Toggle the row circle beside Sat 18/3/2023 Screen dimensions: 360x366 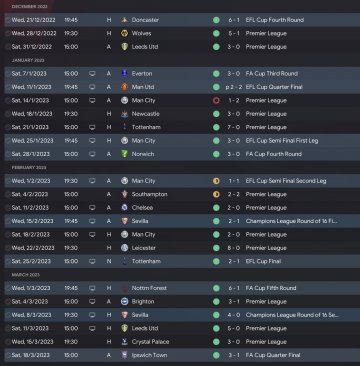(x=8, y=355)
